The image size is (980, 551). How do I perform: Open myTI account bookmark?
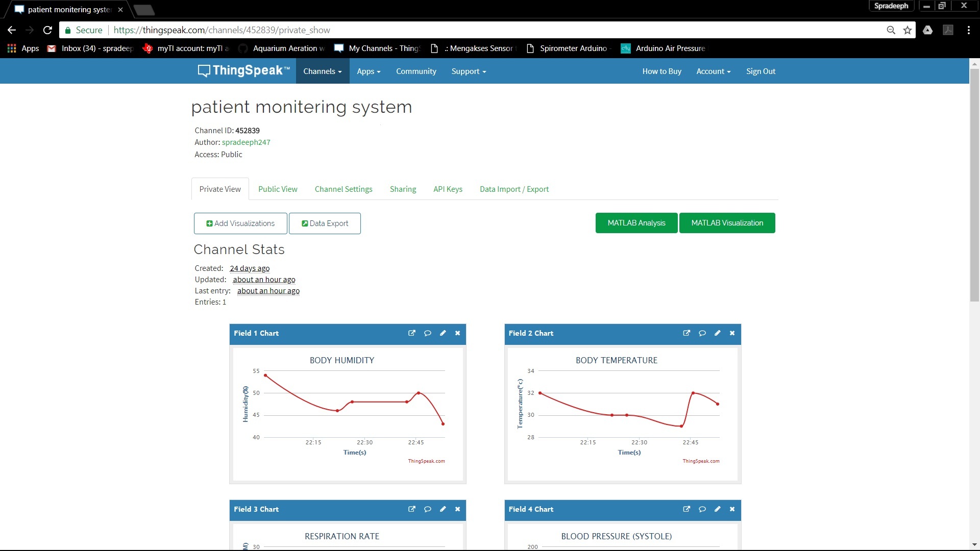point(186,48)
